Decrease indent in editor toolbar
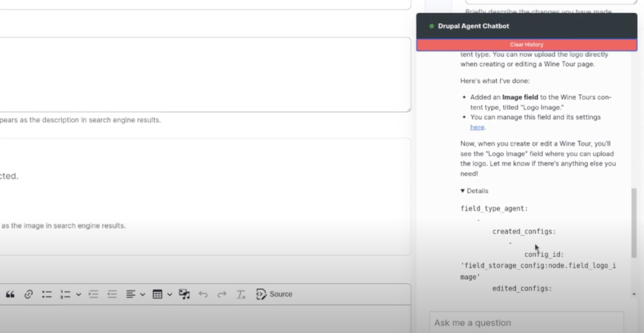 coord(112,294)
